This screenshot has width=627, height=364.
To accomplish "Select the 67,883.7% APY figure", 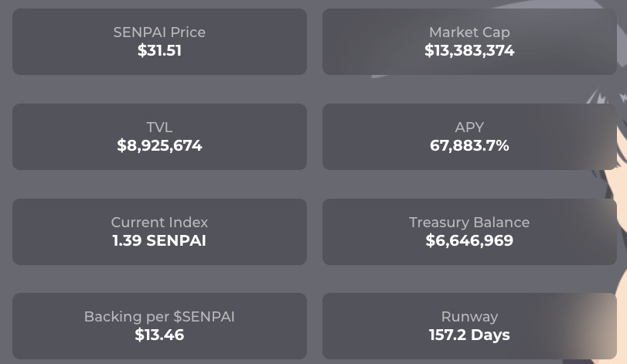I will pyautogui.click(x=469, y=145).
